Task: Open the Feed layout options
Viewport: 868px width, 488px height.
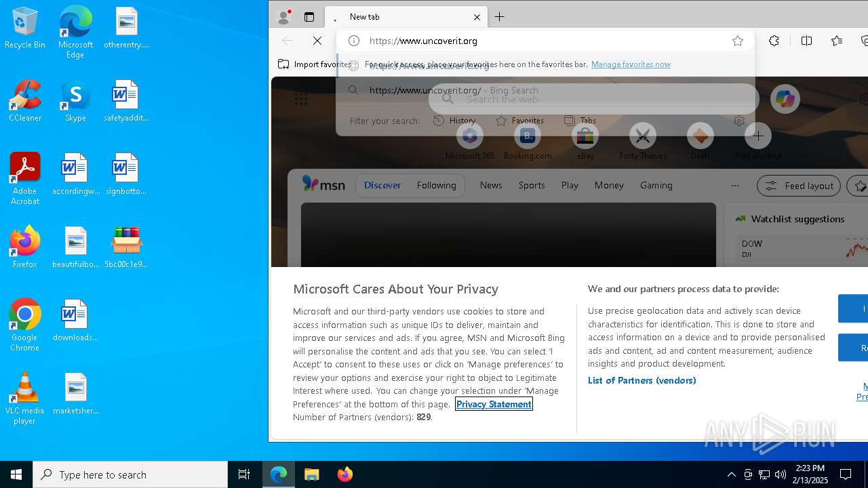Action: coord(799,186)
